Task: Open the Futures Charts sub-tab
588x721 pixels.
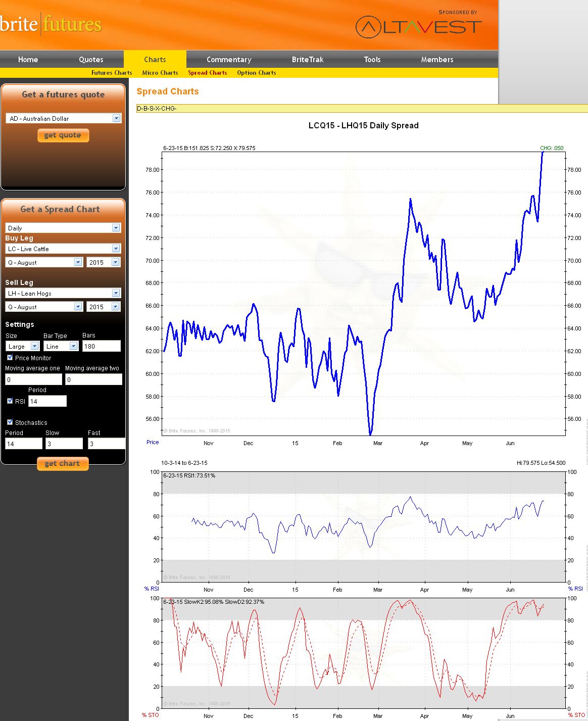Action: 112,73
